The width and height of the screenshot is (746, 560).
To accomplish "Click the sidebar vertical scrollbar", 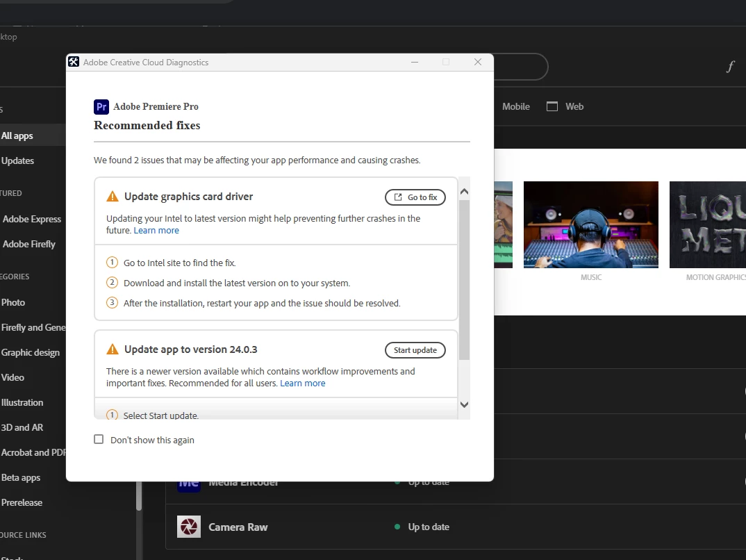I will 139,496.
